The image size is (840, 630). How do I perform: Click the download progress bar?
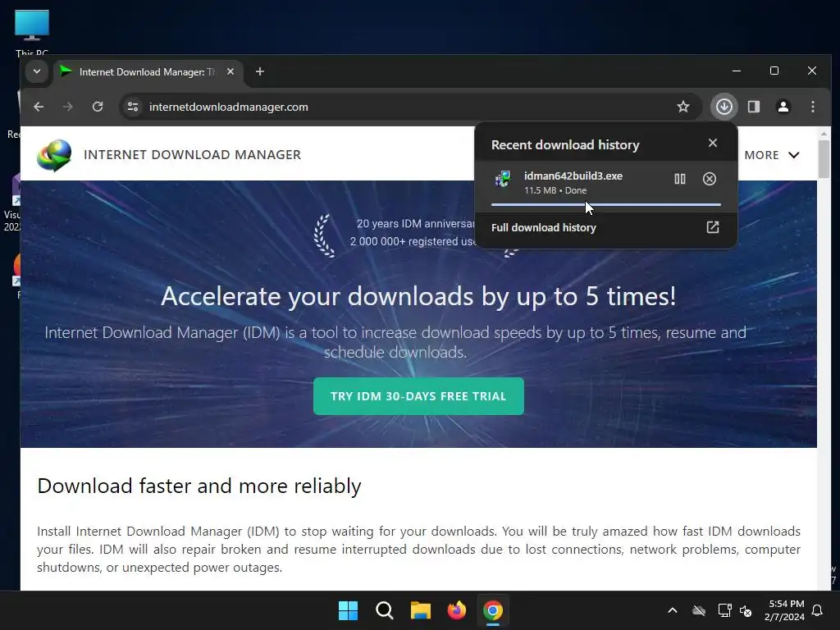pyautogui.click(x=606, y=204)
